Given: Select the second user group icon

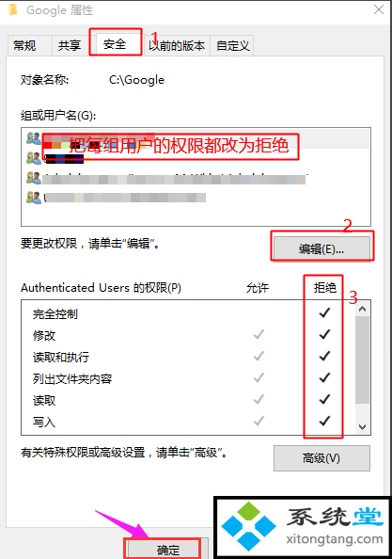Looking at the screenshot, I should [34, 158].
